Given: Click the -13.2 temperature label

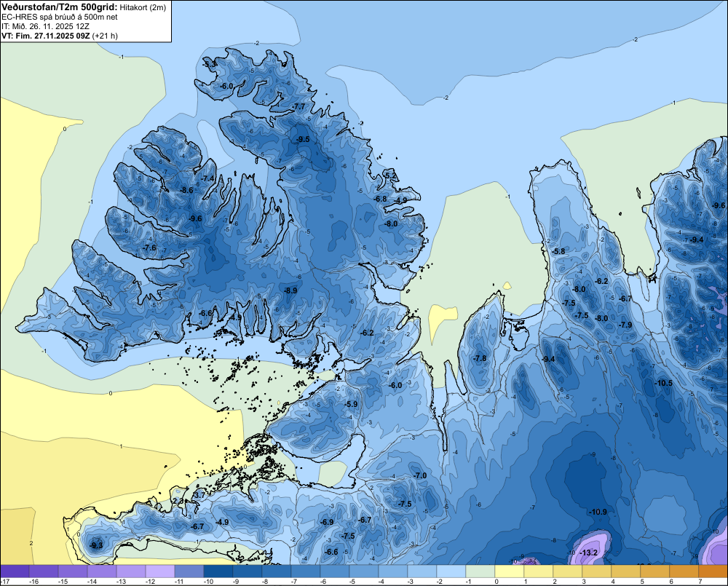Looking at the screenshot, I should click(x=587, y=553).
